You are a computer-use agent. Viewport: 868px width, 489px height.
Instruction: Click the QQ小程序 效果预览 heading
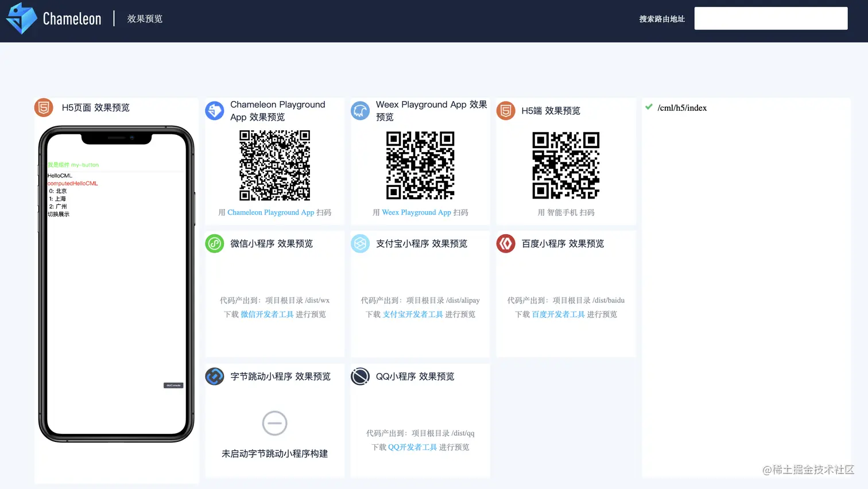(x=415, y=377)
